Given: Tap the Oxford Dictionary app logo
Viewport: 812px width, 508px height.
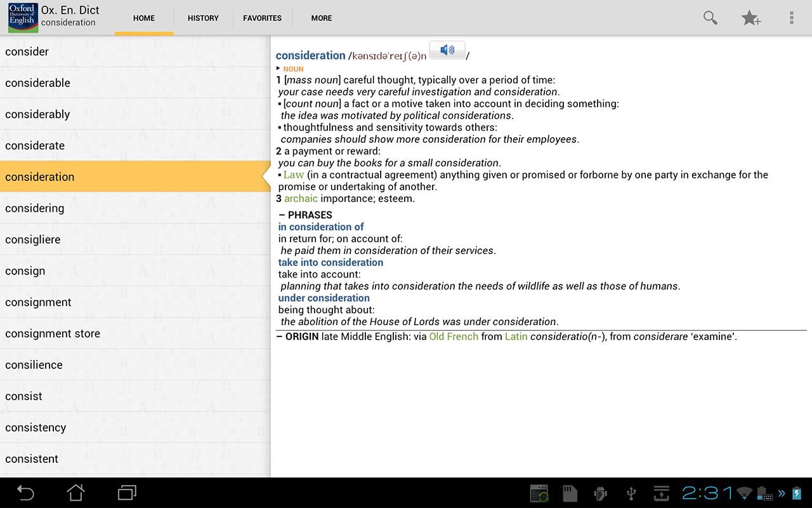Looking at the screenshot, I should (22, 17).
